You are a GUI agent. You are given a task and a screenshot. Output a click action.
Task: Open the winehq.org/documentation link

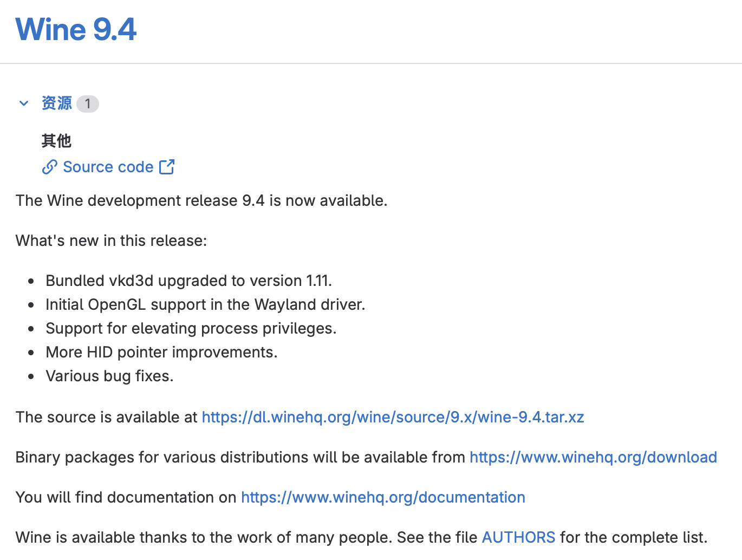pyautogui.click(x=383, y=497)
